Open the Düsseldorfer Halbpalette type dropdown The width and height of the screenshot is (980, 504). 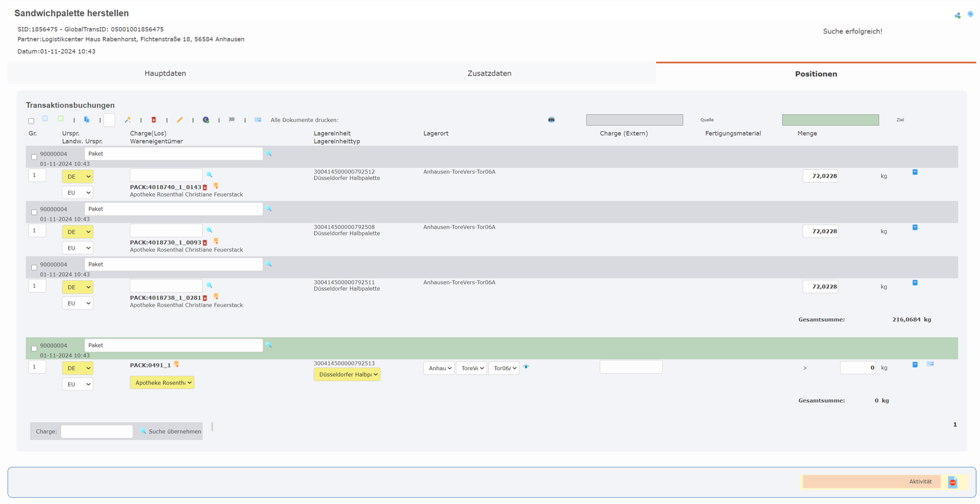(x=347, y=374)
